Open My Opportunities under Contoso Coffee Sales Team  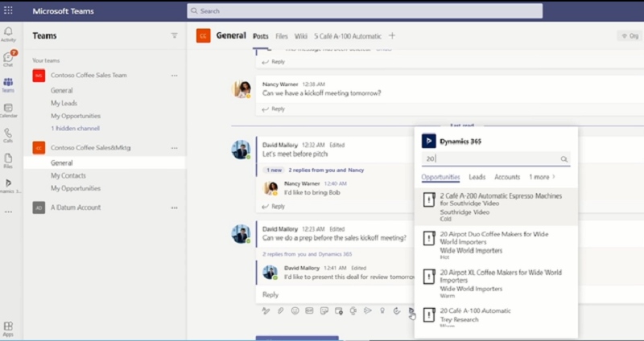tap(76, 116)
